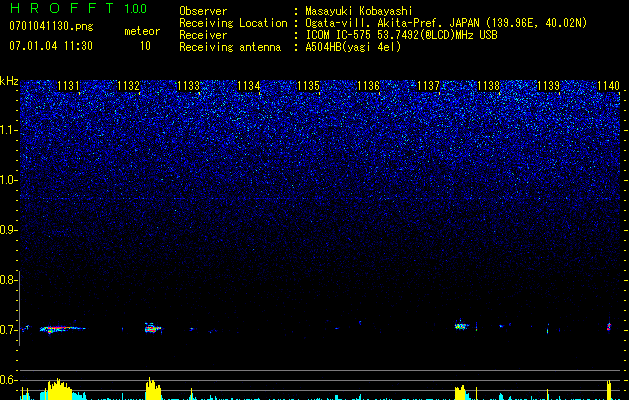629x400 pixels.
Task: Click the HROFFT 1.0.0 title text
Action: tap(78, 8)
